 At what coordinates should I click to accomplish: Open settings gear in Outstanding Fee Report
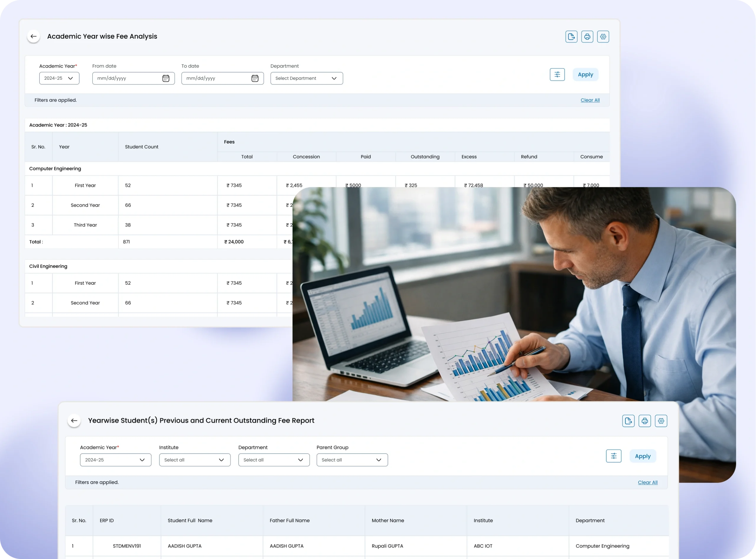661,421
